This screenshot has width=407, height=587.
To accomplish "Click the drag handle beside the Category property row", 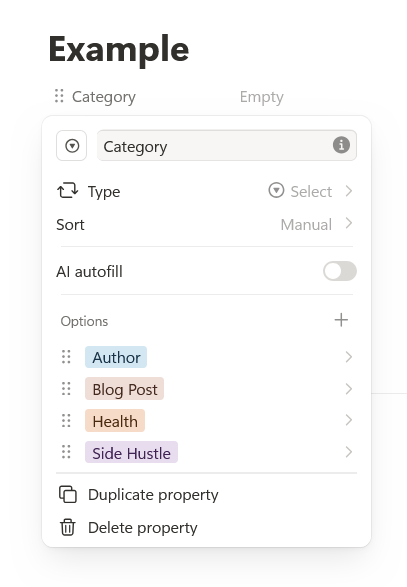I will 59,96.
